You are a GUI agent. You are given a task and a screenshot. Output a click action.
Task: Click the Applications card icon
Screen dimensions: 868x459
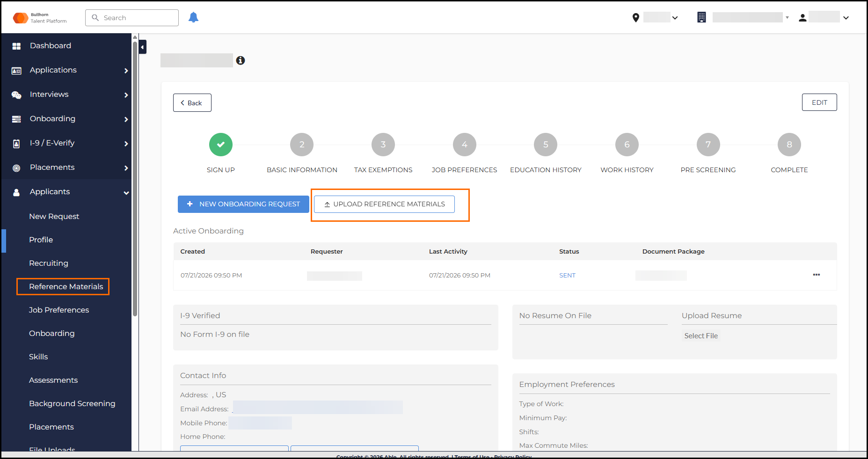(16, 71)
